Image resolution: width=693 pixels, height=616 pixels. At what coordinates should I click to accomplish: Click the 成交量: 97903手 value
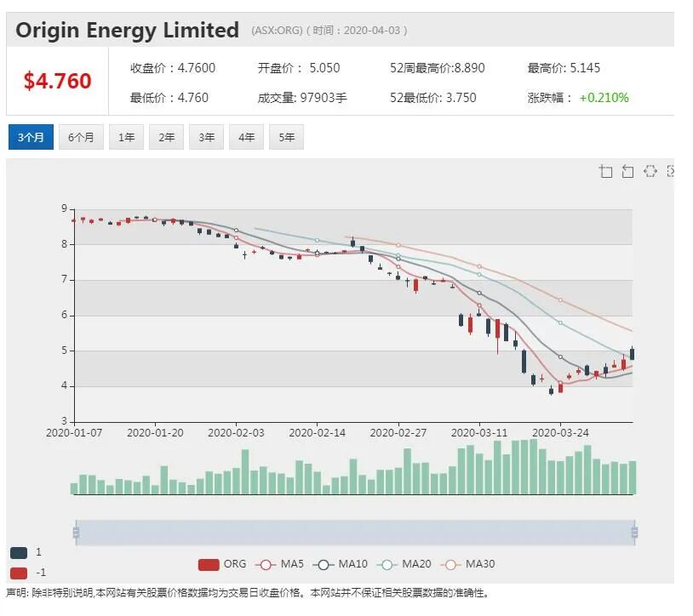point(302,98)
